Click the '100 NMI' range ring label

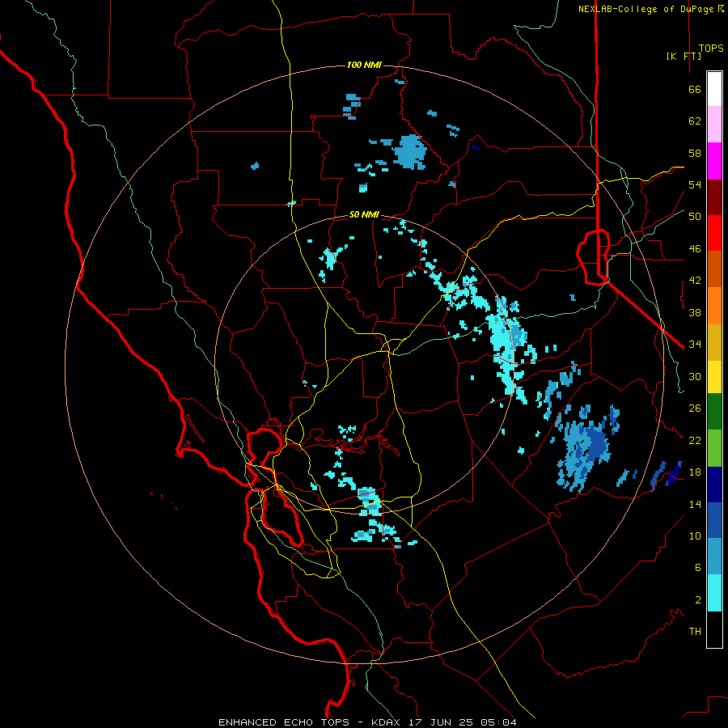coord(364,65)
